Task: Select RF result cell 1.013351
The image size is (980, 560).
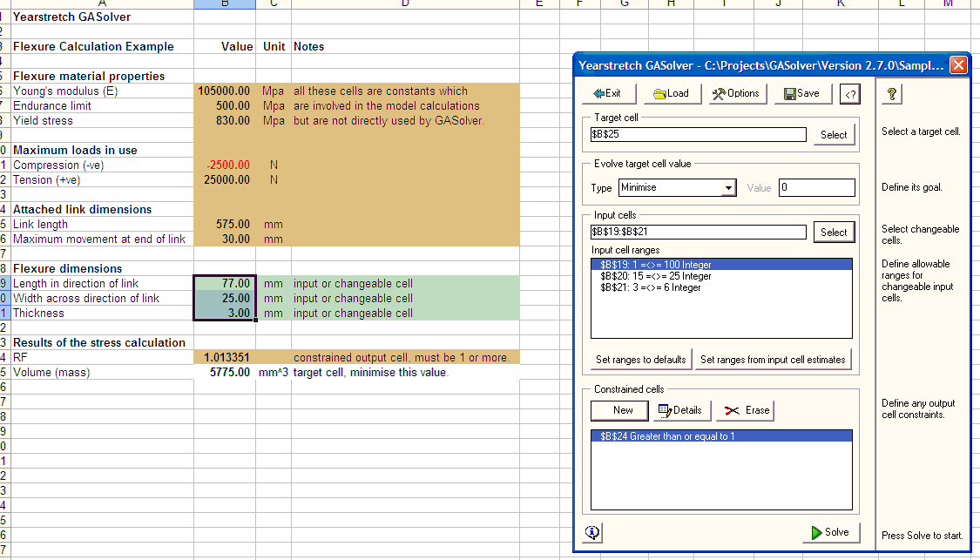Action: coord(225,357)
